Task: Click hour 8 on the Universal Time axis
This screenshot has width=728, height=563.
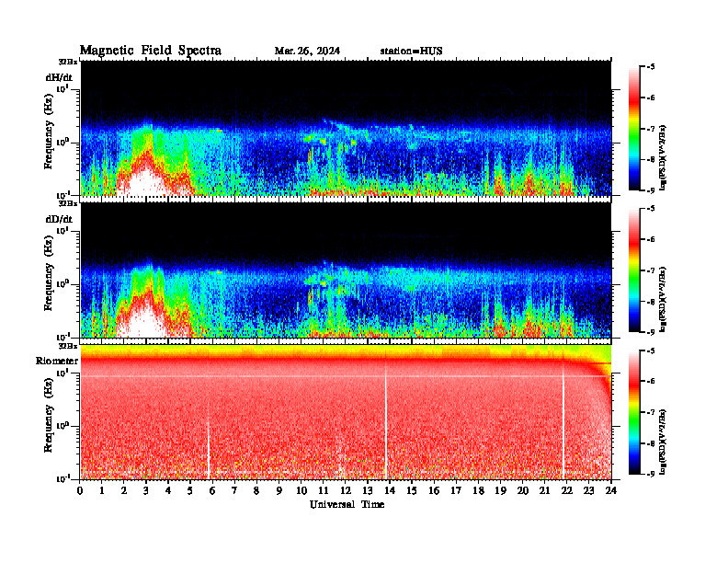Action: coord(256,490)
